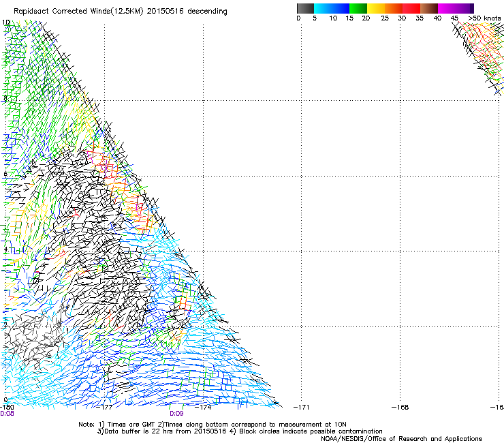Click the latitude label '4' on left axis

click(x=5, y=249)
